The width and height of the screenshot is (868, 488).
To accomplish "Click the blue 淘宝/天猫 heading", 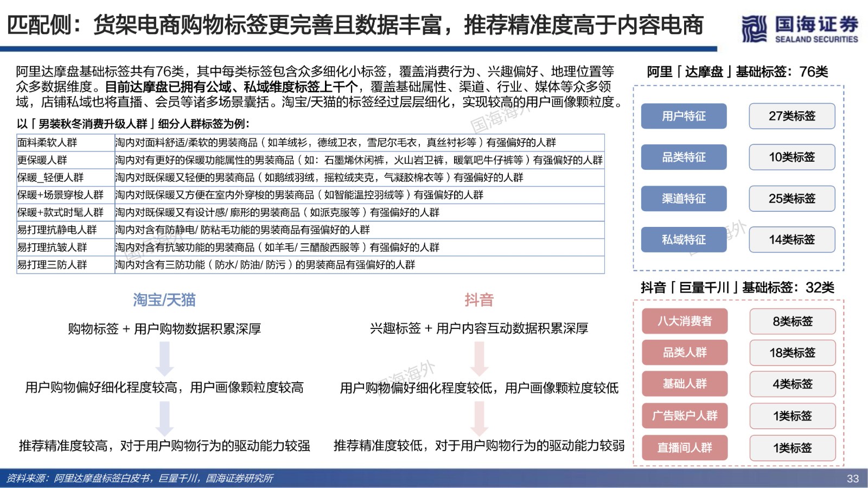I will (164, 300).
